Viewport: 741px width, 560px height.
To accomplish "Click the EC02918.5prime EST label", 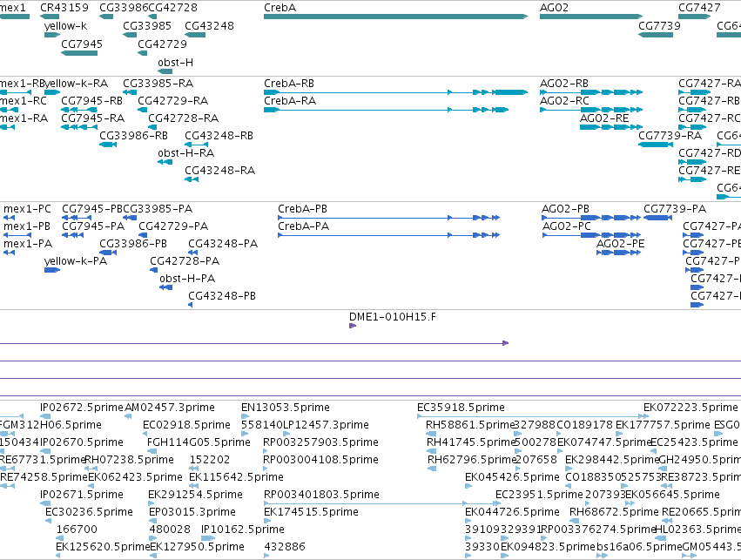I will tap(186, 425).
